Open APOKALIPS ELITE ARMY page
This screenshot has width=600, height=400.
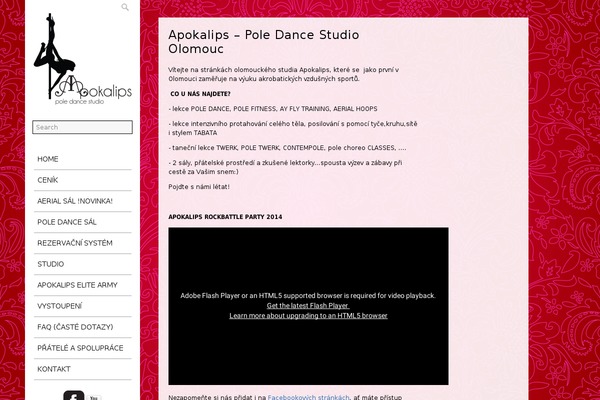coord(83,286)
